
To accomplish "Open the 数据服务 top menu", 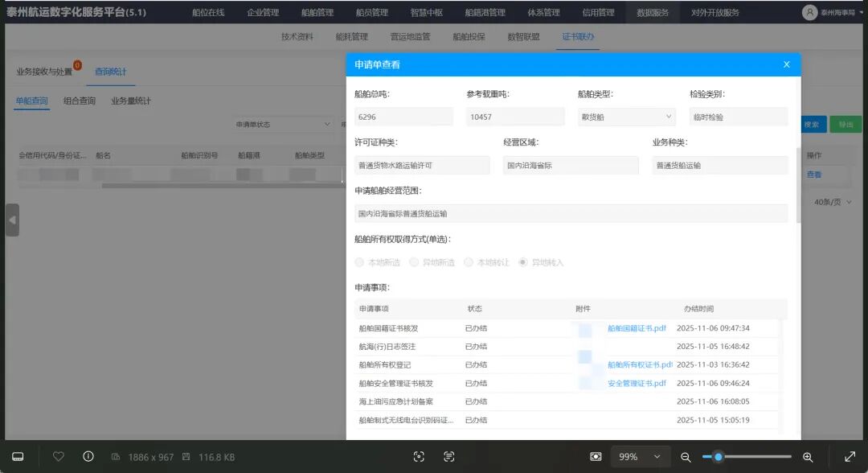I will pos(653,12).
